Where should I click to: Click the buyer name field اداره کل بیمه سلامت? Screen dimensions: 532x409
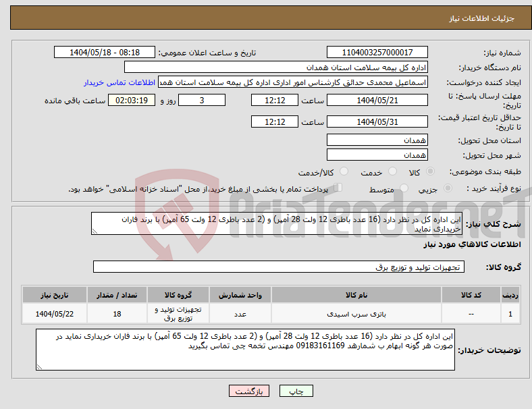pos(276,67)
